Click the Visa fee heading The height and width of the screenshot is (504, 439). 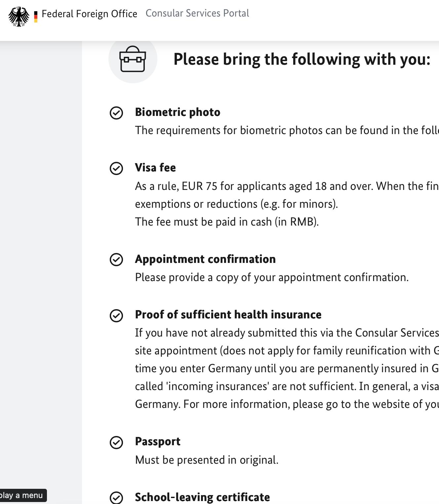pyautogui.click(x=155, y=168)
